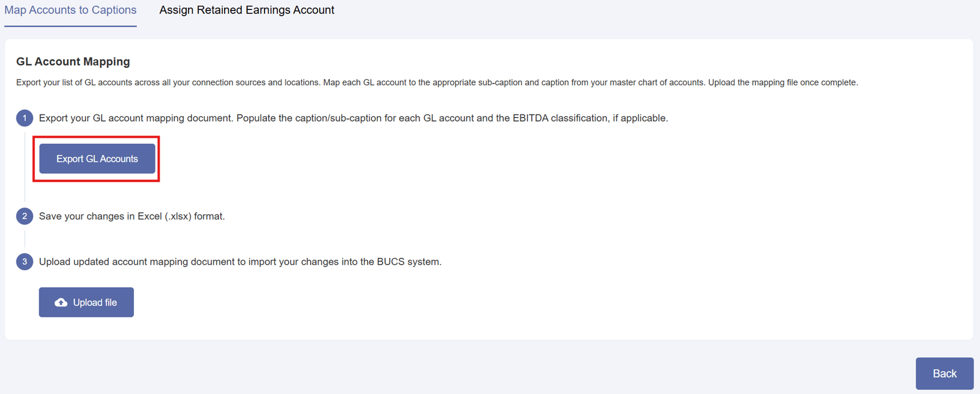Click the GL Account Mapping heading

[x=73, y=61]
